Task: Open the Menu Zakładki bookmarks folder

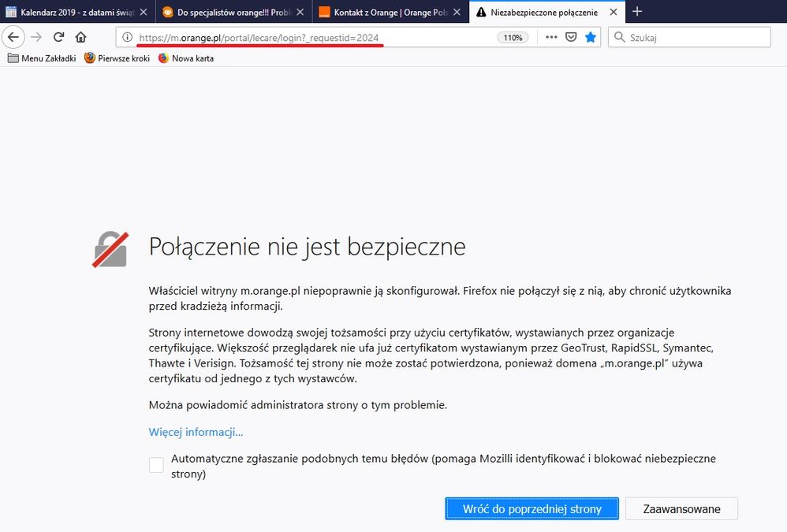Action: pyautogui.click(x=42, y=58)
